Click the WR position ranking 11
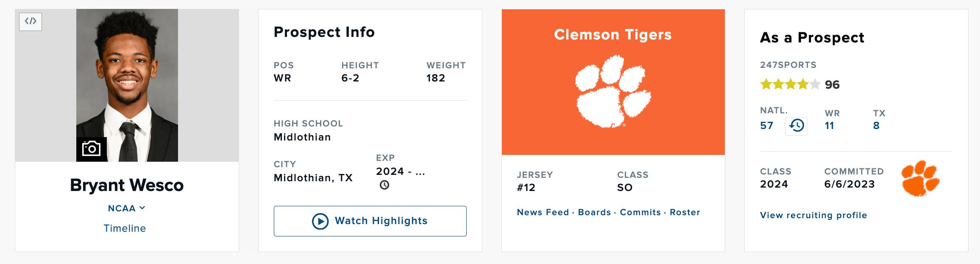 830,126
